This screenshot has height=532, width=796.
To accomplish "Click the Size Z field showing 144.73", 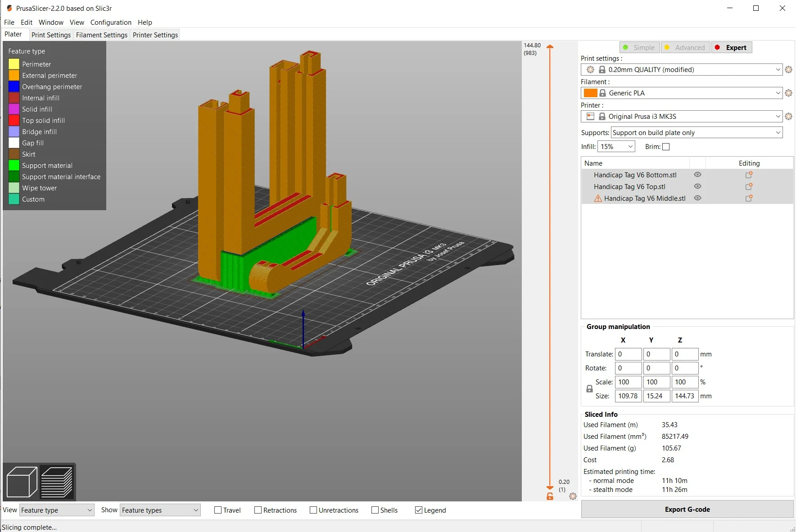I will click(685, 396).
